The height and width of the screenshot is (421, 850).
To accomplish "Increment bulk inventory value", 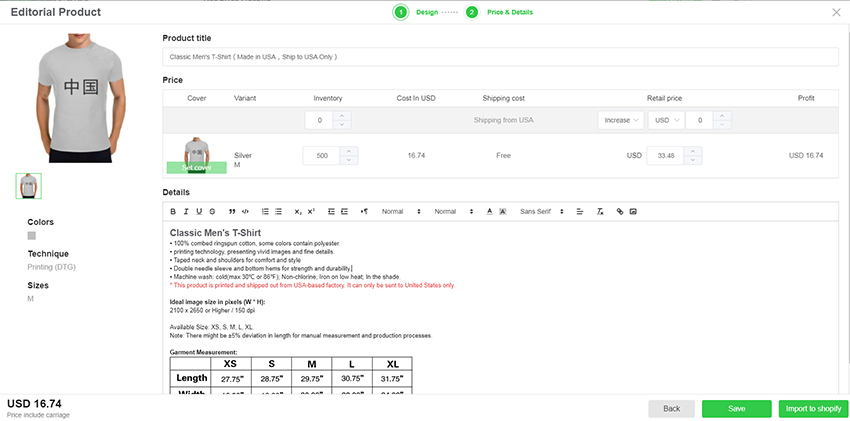I will [x=342, y=115].
